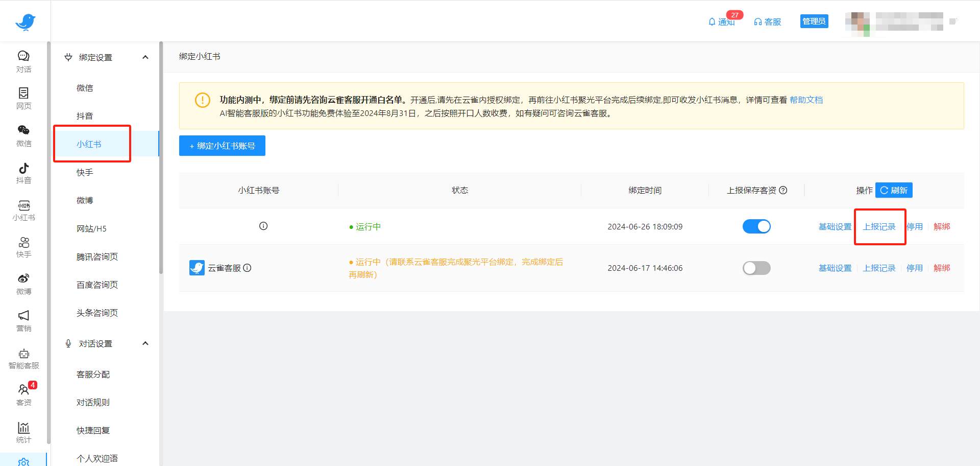Collapse the 对话设置 section
This screenshot has height=466, width=980.
[x=145, y=343]
